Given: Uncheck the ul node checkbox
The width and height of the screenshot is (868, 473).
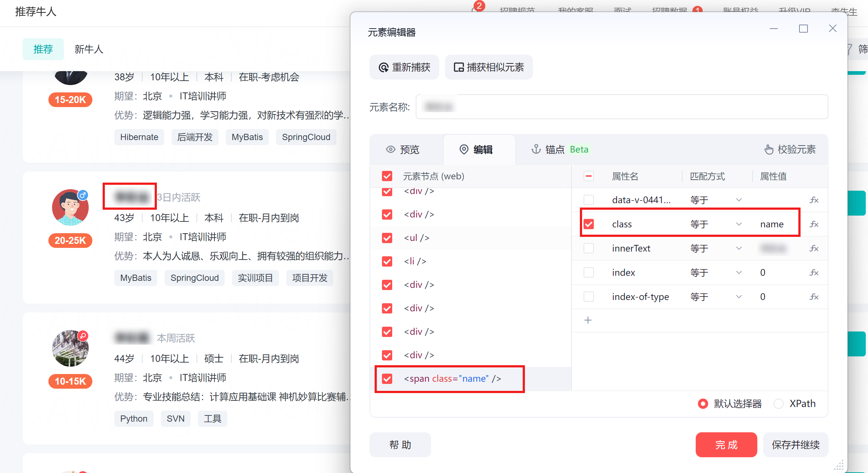Looking at the screenshot, I should [387, 238].
